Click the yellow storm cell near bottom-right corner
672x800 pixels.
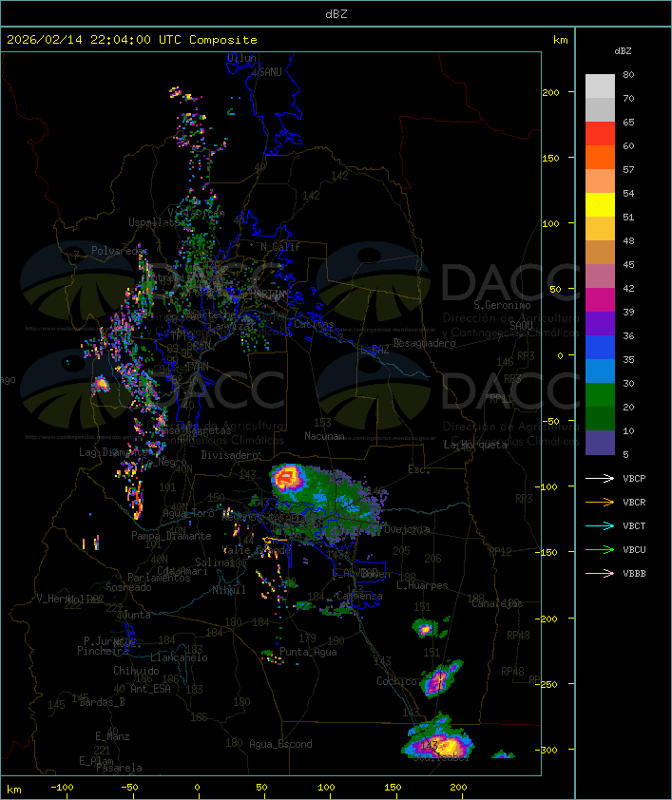tap(441, 746)
